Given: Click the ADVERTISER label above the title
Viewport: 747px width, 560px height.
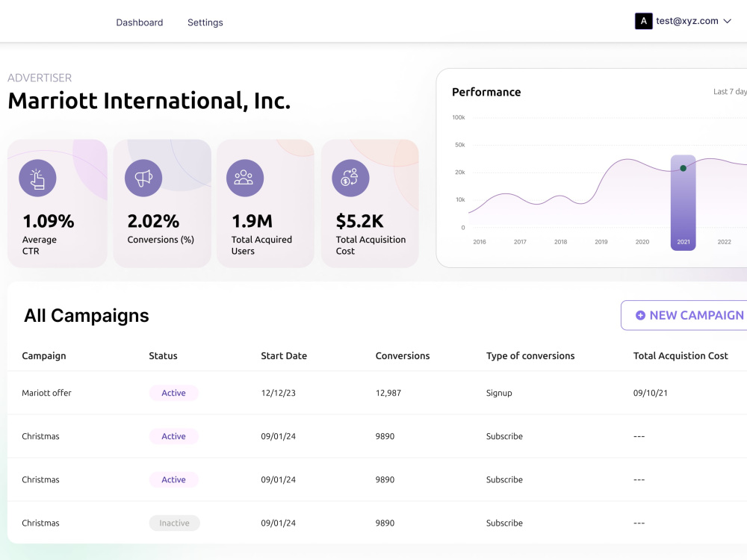Looking at the screenshot, I should tap(40, 78).
